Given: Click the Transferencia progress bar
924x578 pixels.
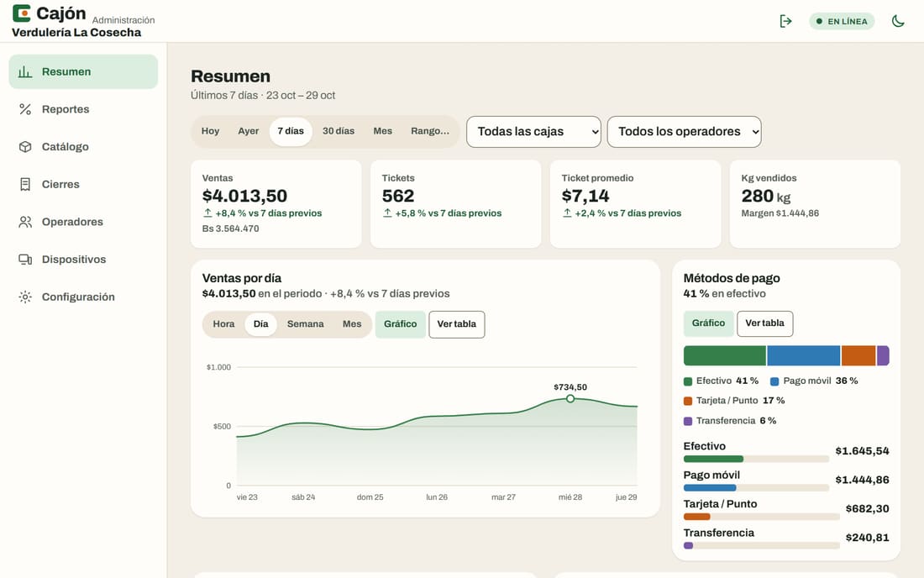Looking at the screenshot, I should coord(761,545).
